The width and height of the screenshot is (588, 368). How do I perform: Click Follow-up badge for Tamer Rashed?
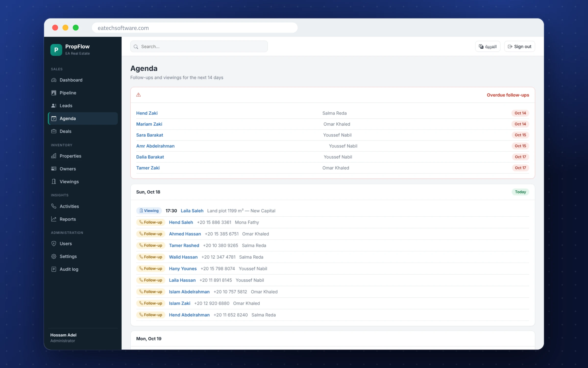click(151, 245)
